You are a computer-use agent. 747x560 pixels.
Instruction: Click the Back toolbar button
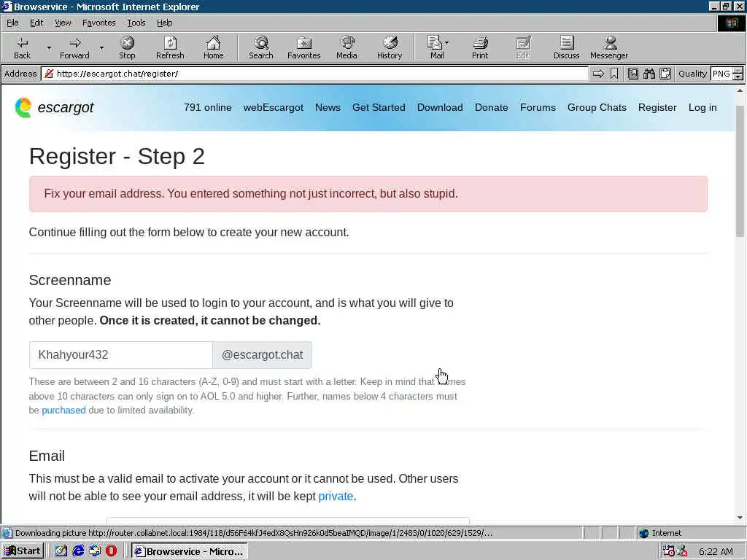22,47
